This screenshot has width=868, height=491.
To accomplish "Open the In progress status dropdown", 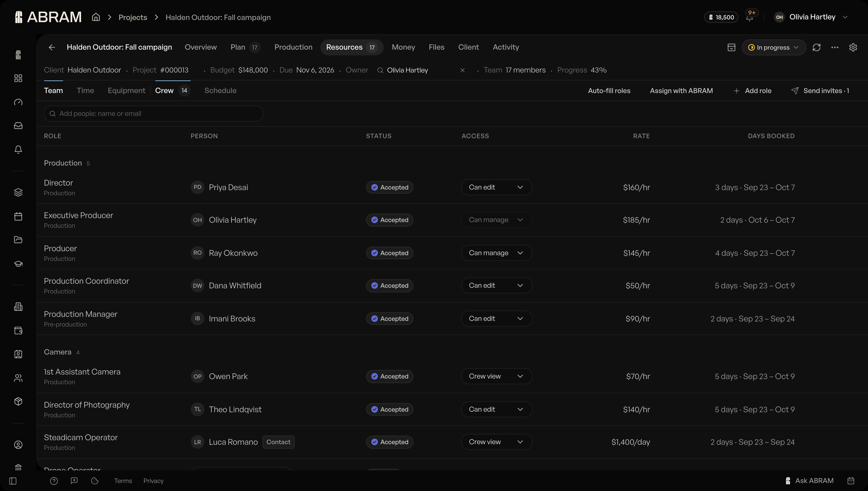I will point(773,48).
